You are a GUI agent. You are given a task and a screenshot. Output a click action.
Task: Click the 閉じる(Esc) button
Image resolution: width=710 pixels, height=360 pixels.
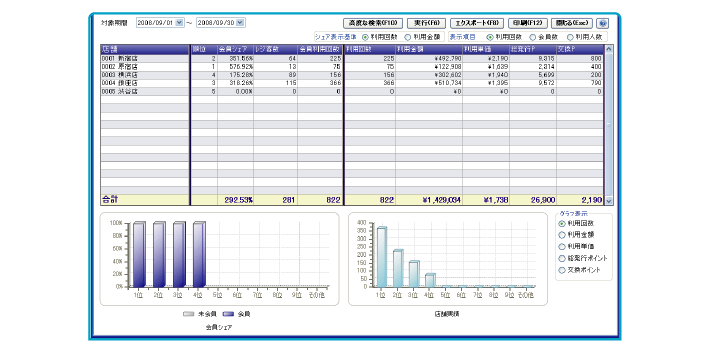click(572, 23)
